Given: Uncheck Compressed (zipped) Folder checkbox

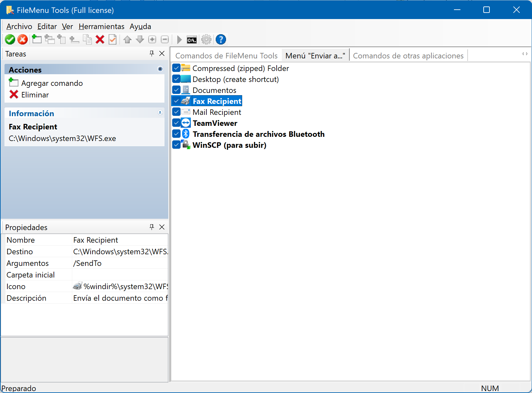Looking at the screenshot, I should (176, 68).
